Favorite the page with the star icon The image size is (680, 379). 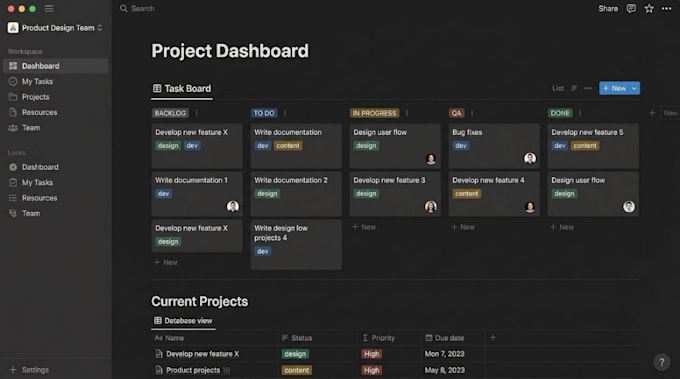click(649, 9)
